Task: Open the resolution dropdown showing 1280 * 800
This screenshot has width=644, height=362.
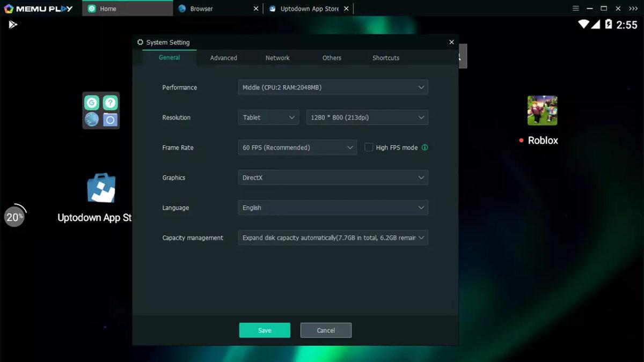Action: tap(367, 117)
